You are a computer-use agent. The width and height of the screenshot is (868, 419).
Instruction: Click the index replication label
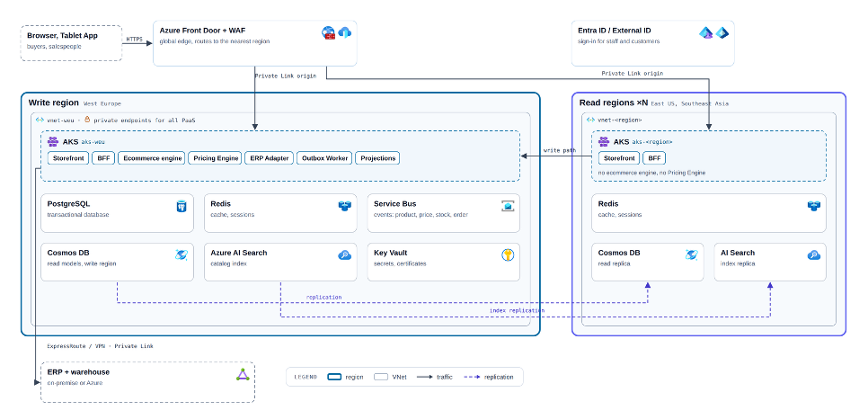[x=517, y=310]
